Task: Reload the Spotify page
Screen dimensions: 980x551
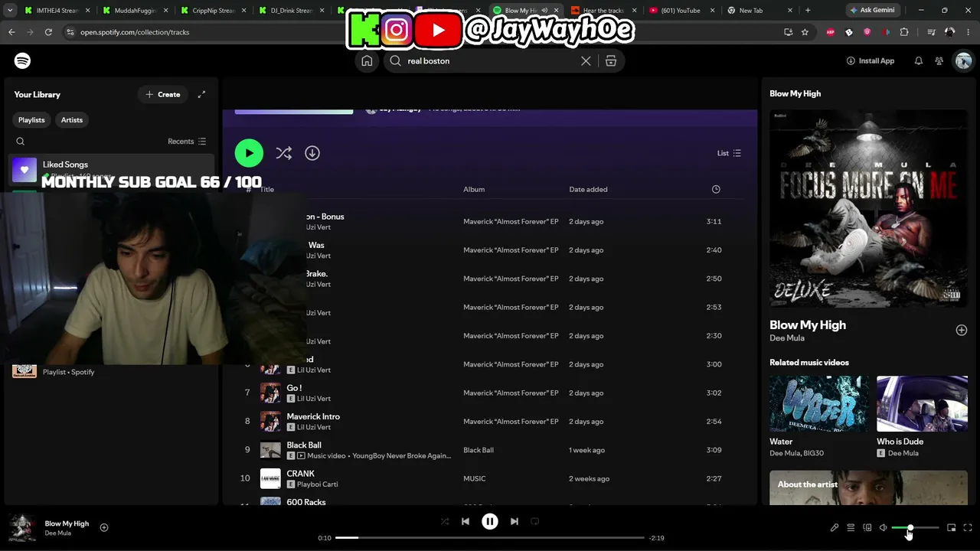Action: pyautogui.click(x=48, y=32)
